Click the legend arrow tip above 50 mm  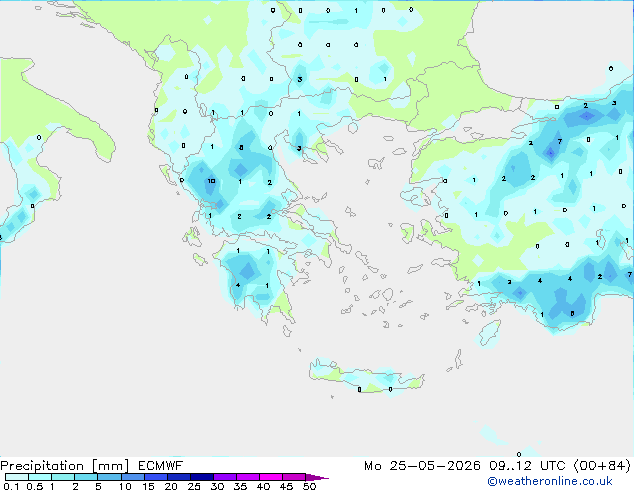[317, 477]
